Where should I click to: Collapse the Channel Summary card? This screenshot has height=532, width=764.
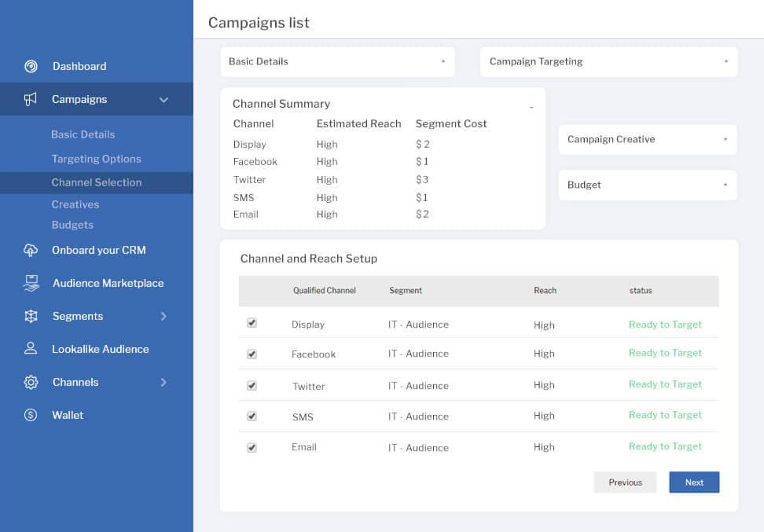(531, 107)
